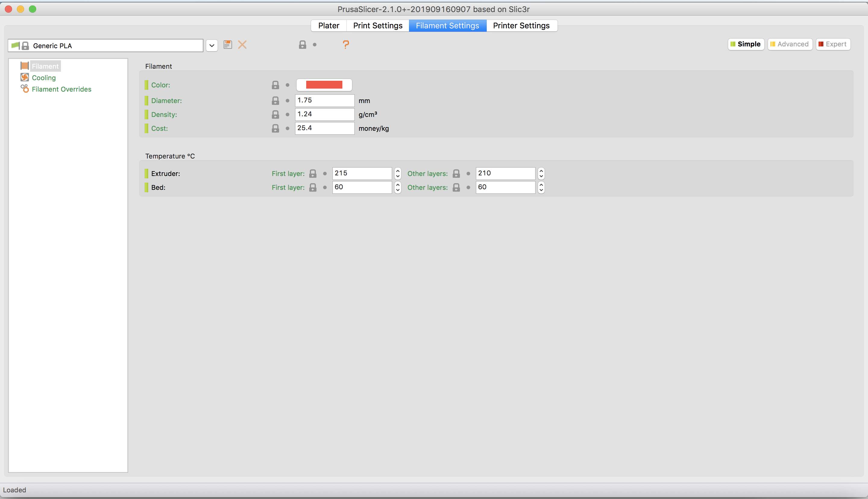
Task: Click the Bed other layers temperature field
Action: click(x=505, y=187)
